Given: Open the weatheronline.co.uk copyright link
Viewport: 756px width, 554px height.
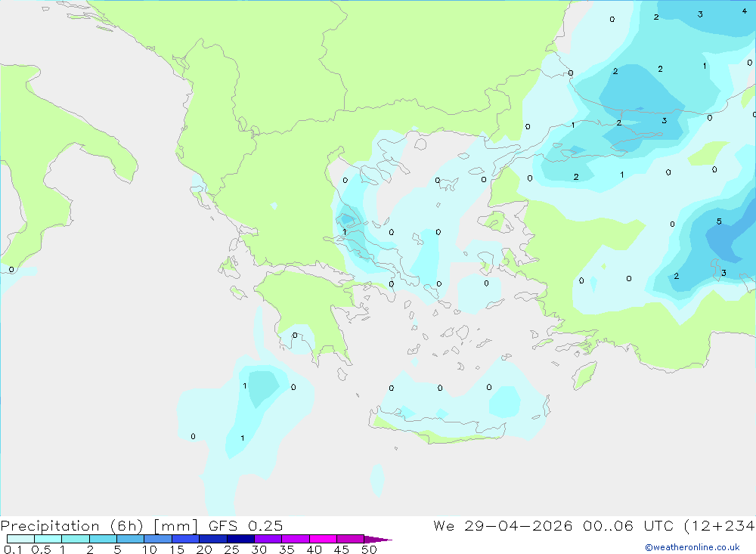Looking at the screenshot, I should (692, 547).
